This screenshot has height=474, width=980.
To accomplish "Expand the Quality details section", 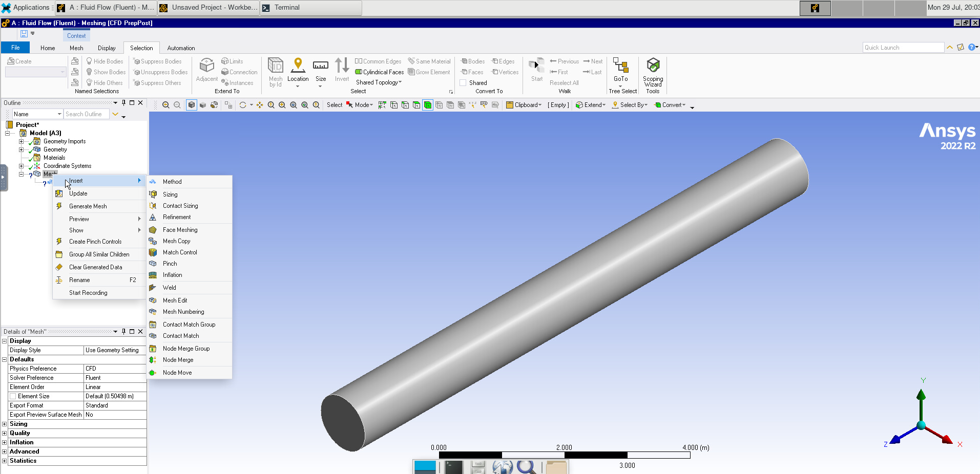I will 5,433.
